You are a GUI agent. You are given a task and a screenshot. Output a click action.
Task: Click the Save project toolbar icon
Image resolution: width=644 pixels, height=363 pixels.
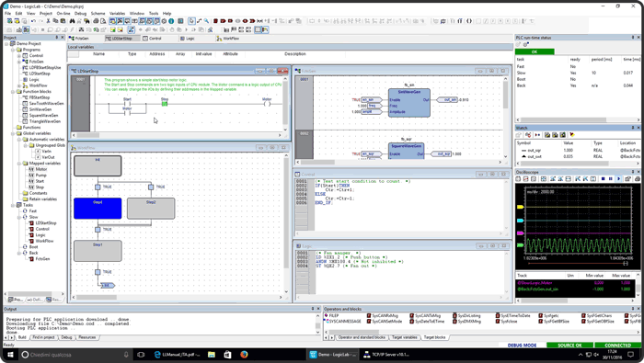24,21
